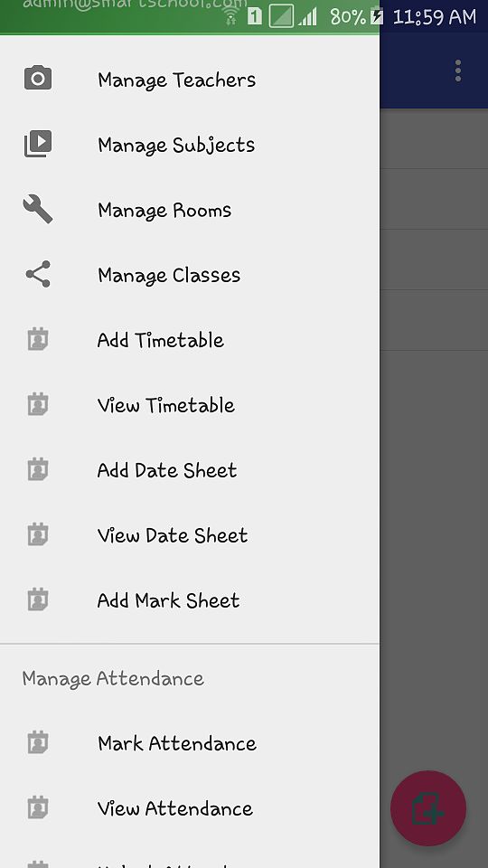This screenshot has height=868, width=488.
Task: Tap the red floating add button
Action: click(x=428, y=808)
